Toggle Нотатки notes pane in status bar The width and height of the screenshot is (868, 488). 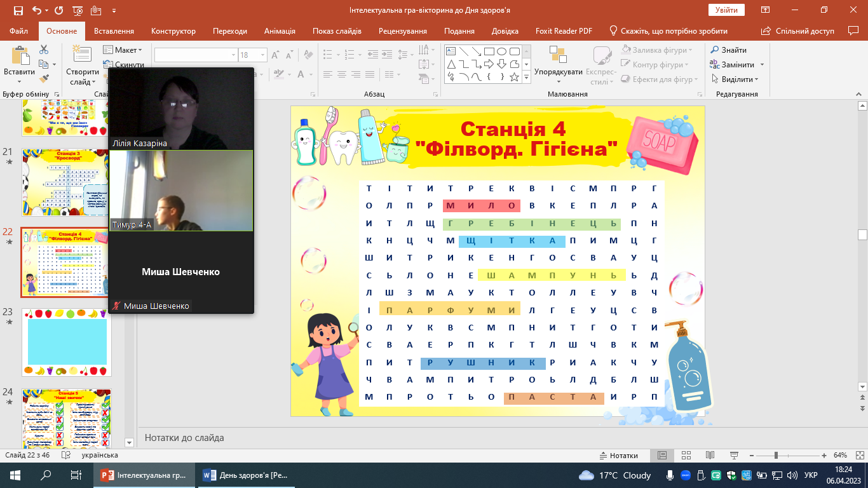point(619,456)
